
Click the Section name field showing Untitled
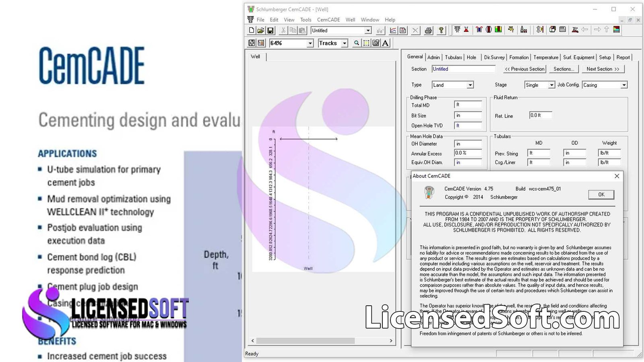(x=464, y=69)
